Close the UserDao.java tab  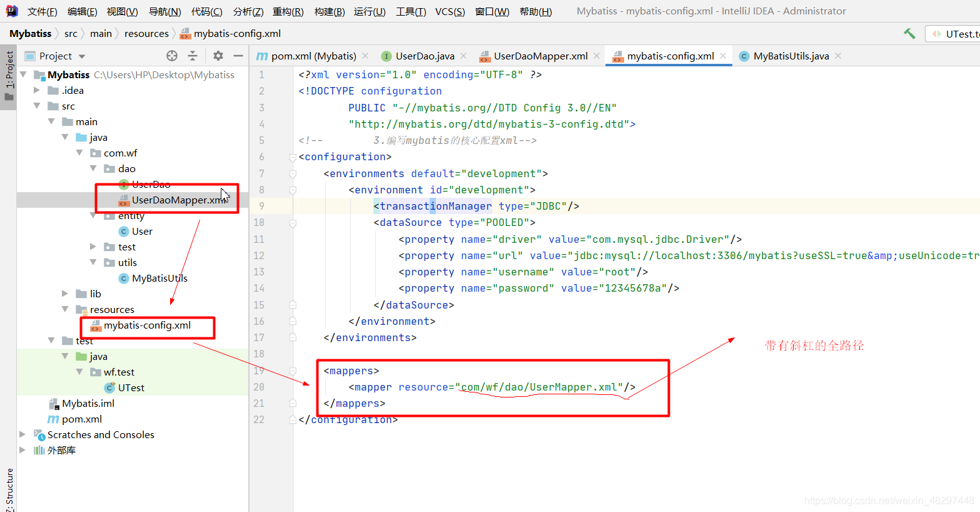[463, 56]
